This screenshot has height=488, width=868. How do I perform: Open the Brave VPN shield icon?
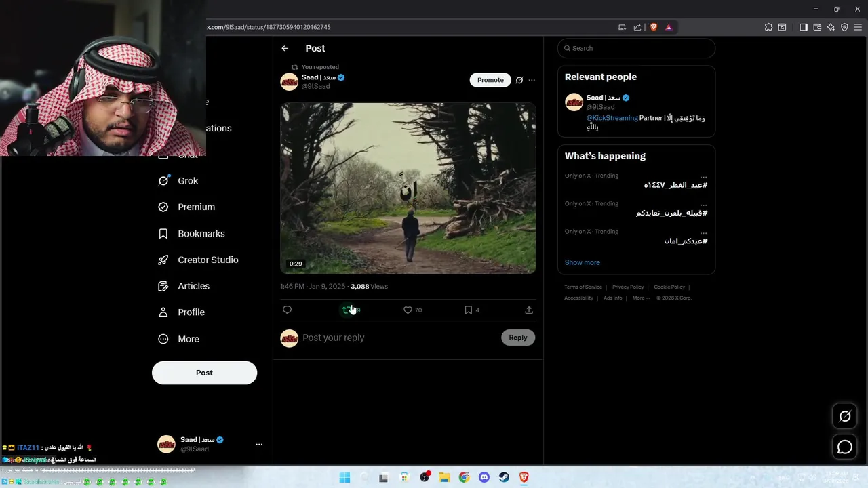pos(844,27)
